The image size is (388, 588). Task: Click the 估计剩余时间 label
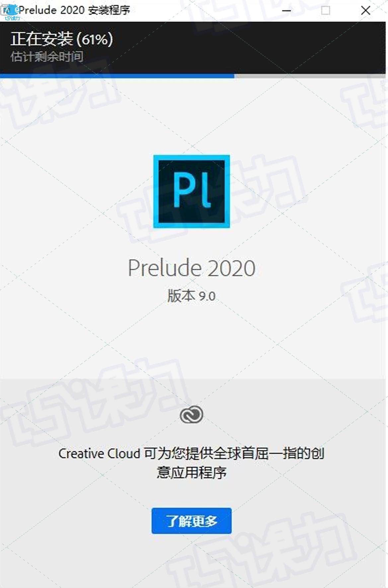[47, 57]
